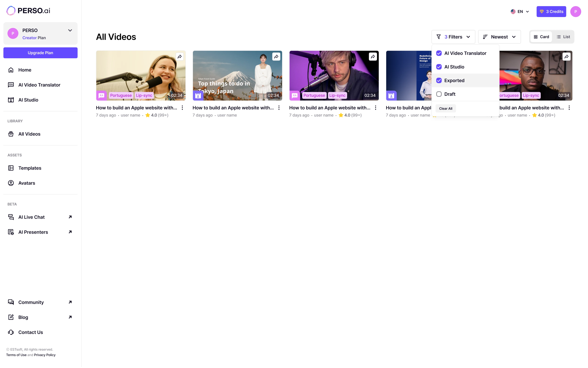
Task: Switch to Card view
Action: (x=541, y=37)
